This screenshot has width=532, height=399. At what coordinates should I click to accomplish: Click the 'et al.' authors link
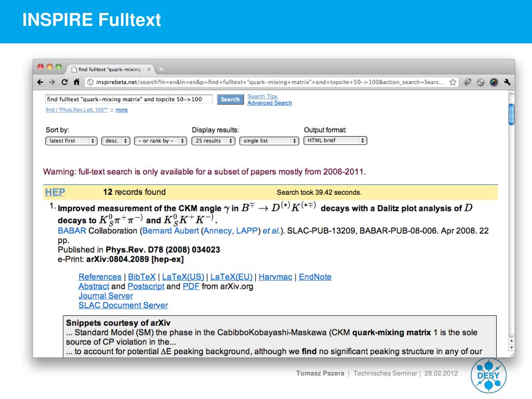tap(271, 231)
